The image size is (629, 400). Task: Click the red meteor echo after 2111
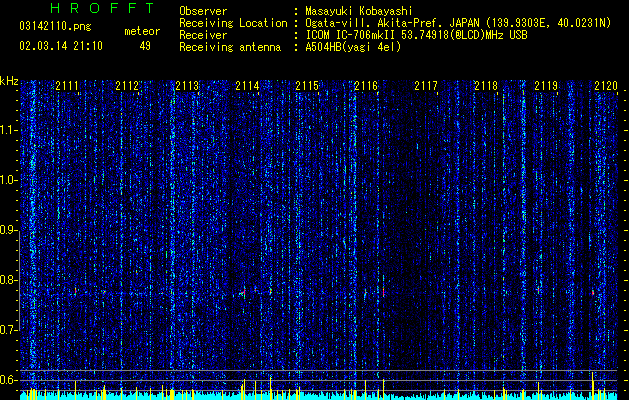75,291
